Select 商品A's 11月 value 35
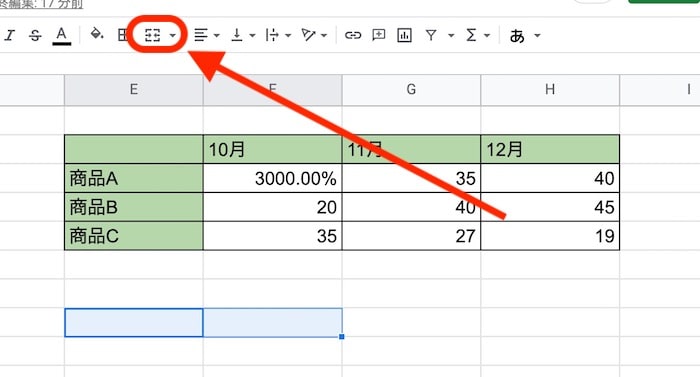Image resolution: width=700 pixels, height=377 pixels. pos(411,178)
